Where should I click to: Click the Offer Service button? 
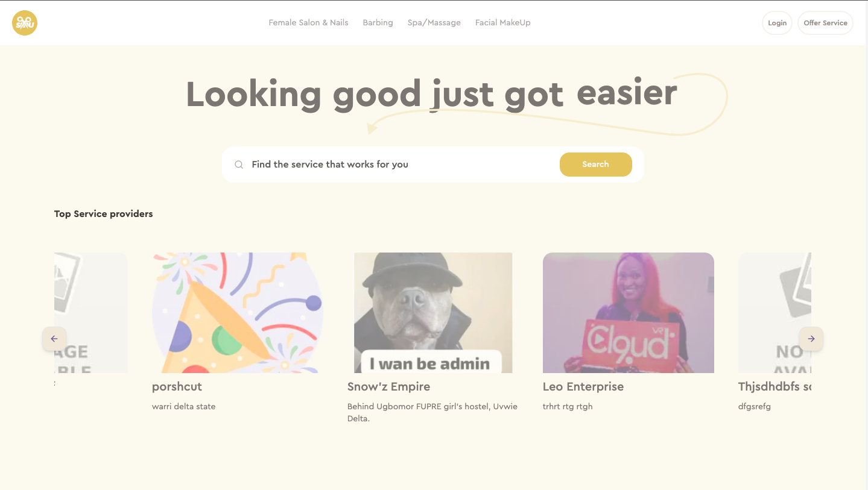825,23
